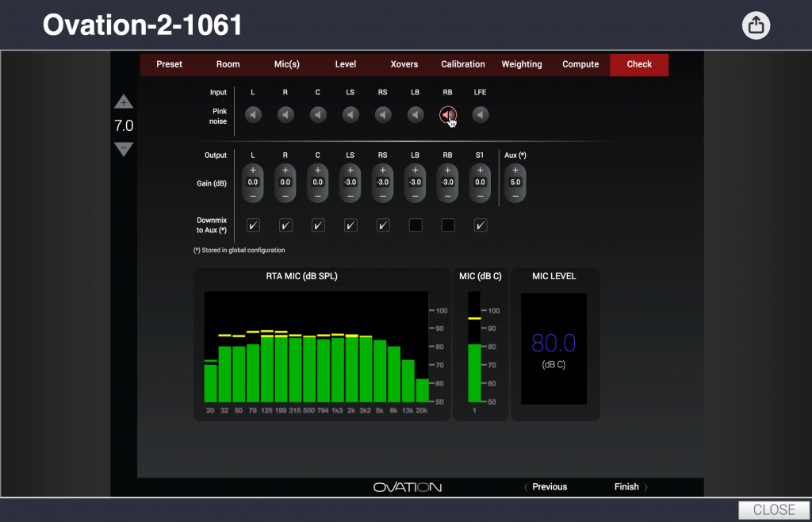The image size is (812, 522).
Task: Close the Ovation-2-1061 panel
Action: coord(774,509)
